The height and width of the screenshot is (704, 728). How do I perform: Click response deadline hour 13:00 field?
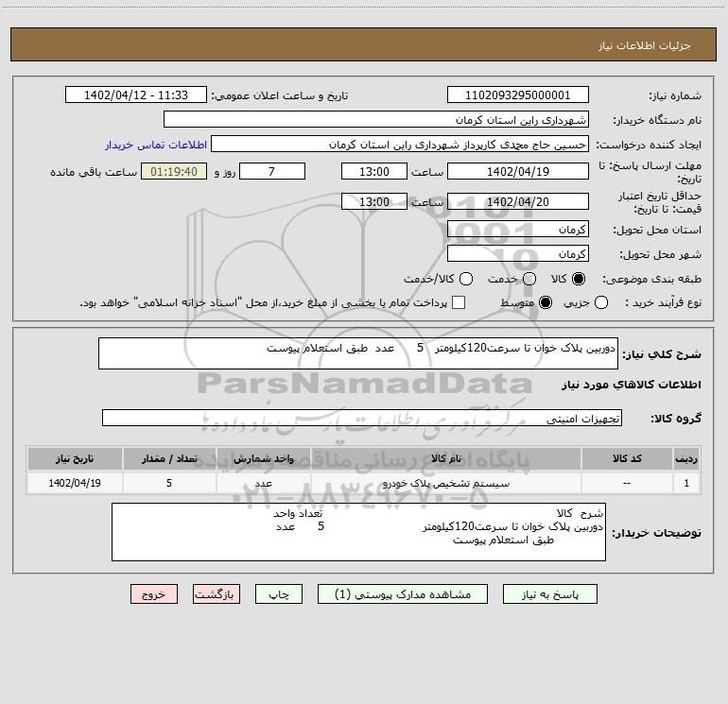click(x=374, y=171)
